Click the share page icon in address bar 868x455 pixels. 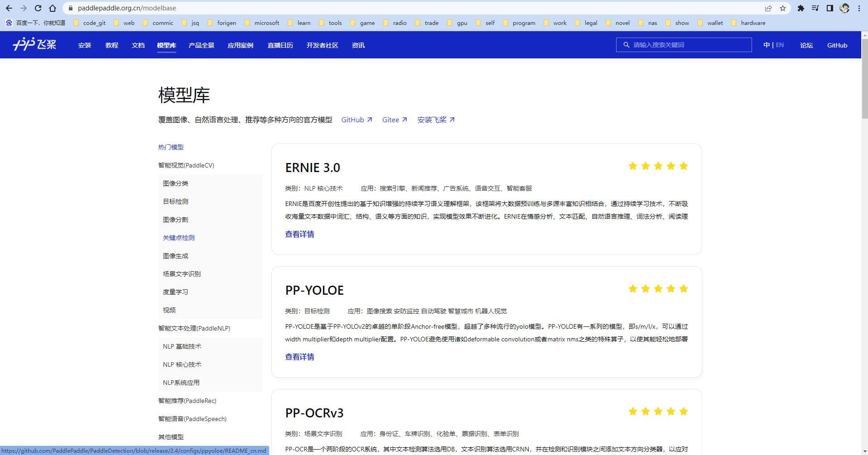(x=768, y=8)
